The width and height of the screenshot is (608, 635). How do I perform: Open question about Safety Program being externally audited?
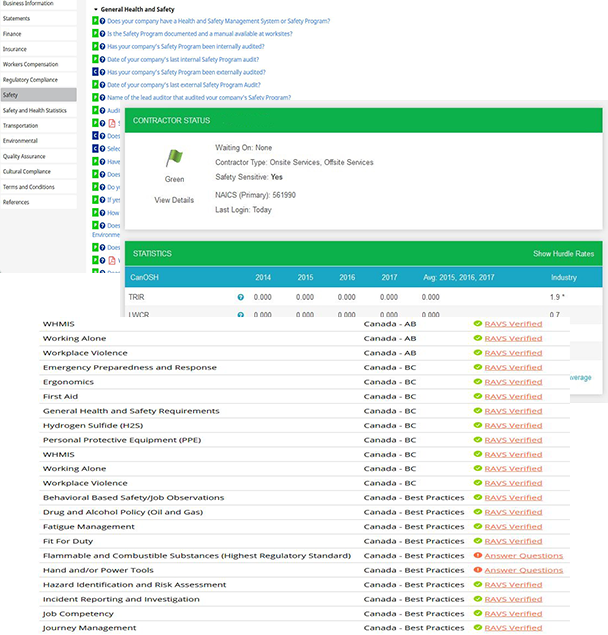pyautogui.click(x=186, y=72)
